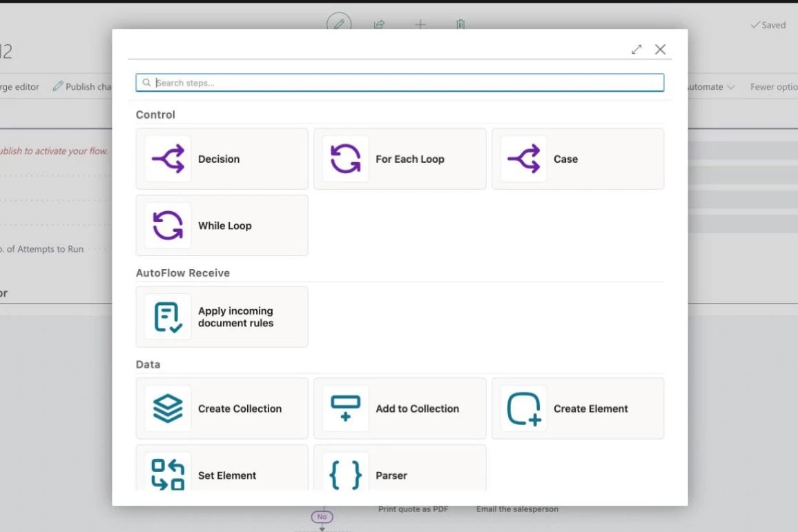The image size is (798, 532).
Task: Click the 'Data' section heading
Action: [148, 364]
